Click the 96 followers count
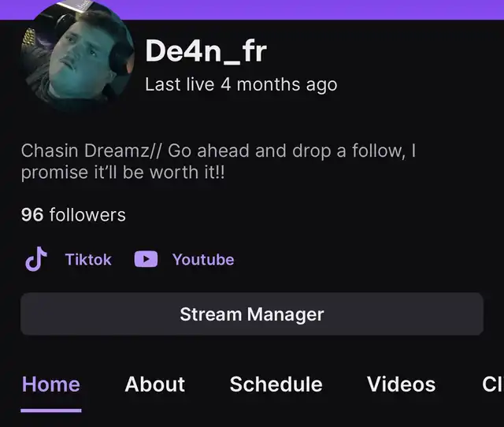504x427 pixels. [73, 215]
